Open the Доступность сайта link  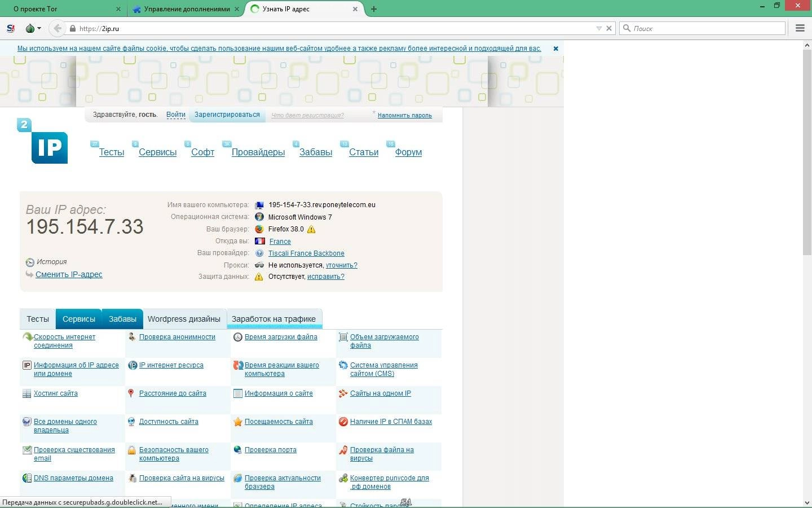(169, 422)
